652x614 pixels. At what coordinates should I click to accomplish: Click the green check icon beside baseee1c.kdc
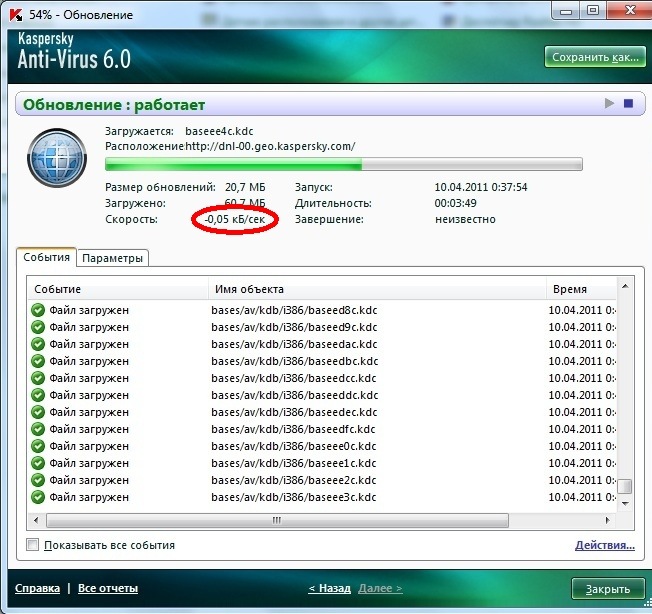[38, 463]
